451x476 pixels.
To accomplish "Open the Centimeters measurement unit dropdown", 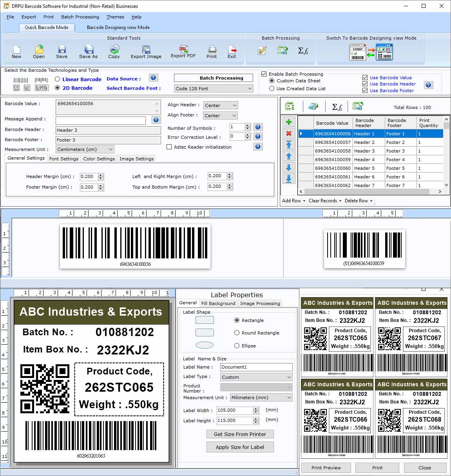I will point(85,149).
